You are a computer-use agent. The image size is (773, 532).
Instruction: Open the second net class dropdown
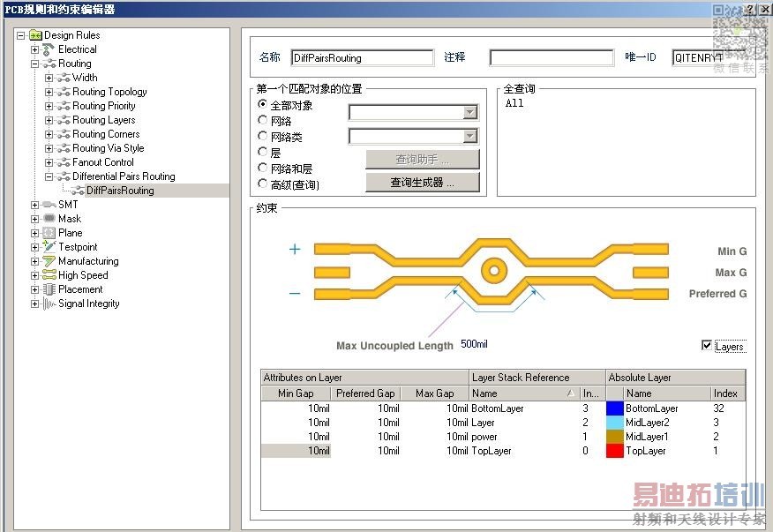coord(470,136)
